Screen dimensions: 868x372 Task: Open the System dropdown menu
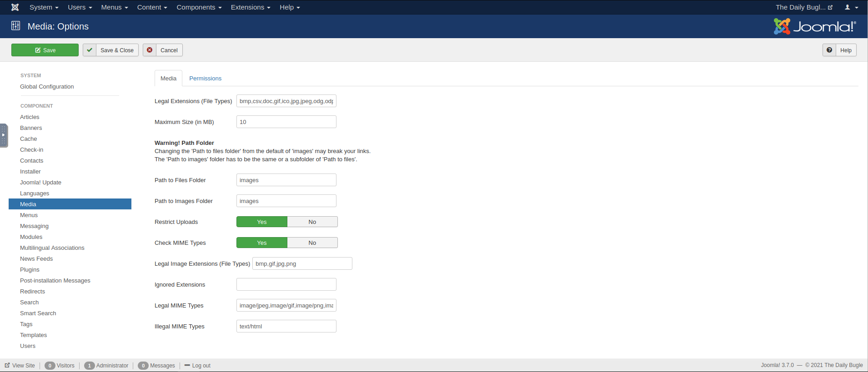click(44, 7)
